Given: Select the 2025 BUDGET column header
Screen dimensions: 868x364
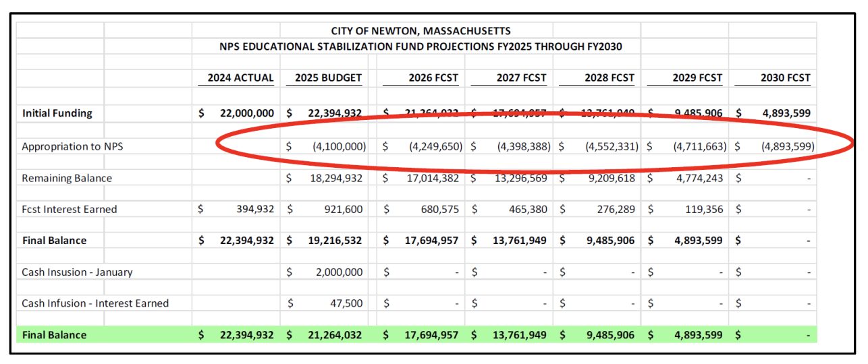Looking at the screenshot, I should tap(329, 78).
